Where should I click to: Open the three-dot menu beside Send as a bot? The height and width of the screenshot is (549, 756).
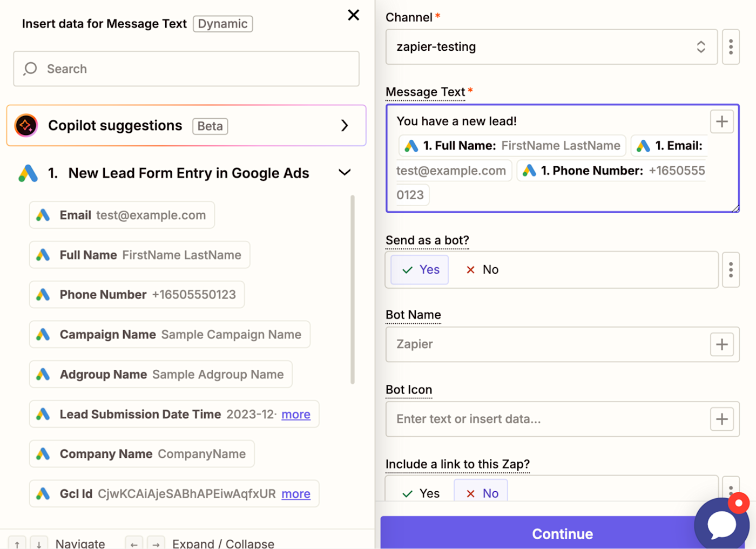(x=731, y=269)
